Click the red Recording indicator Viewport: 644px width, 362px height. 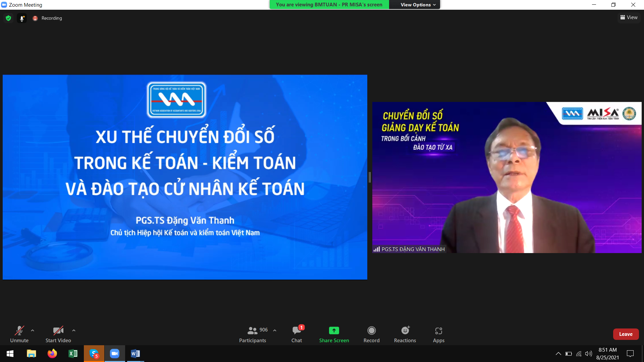pos(35,18)
